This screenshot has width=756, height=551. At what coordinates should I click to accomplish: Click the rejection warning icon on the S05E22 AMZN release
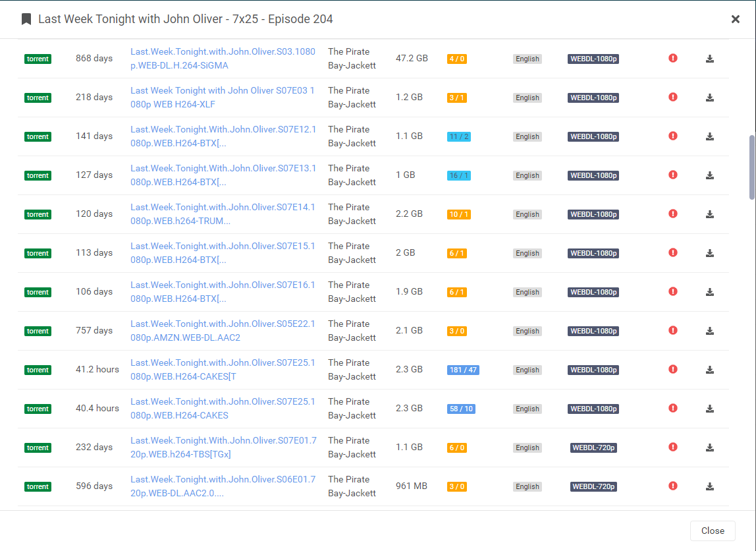tap(672, 330)
